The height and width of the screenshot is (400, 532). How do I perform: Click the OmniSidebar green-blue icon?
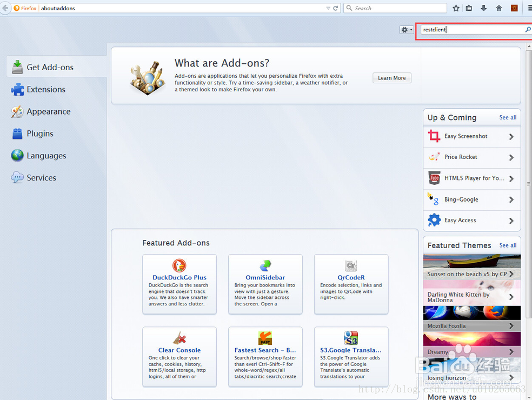pos(265,265)
